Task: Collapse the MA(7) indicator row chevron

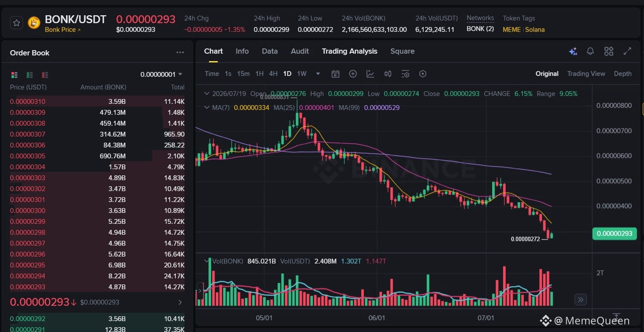Action: [207, 107]
